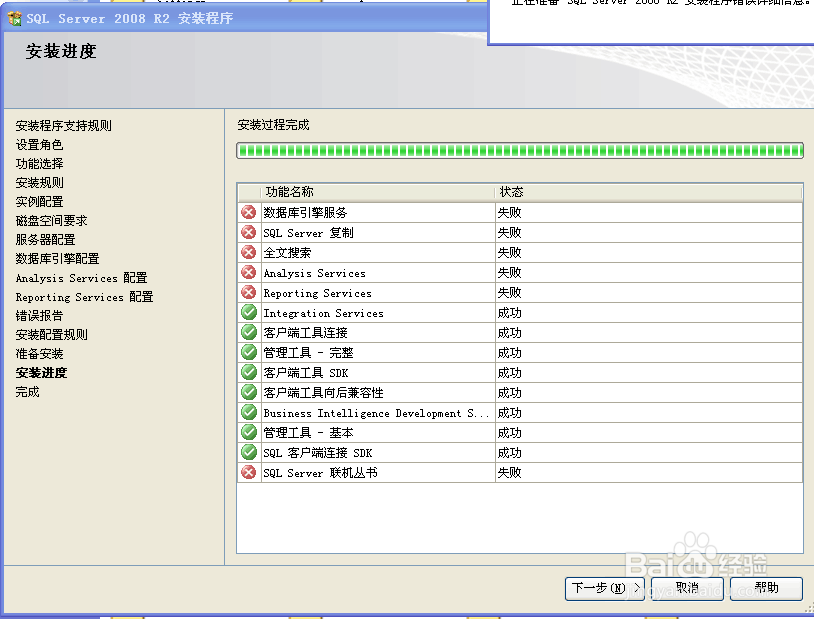The height and width of the screenshot is (619, 814).
Task: Click the SQL Server setup title bar icon
Action: pyautogui.click(x=15, y=19)
